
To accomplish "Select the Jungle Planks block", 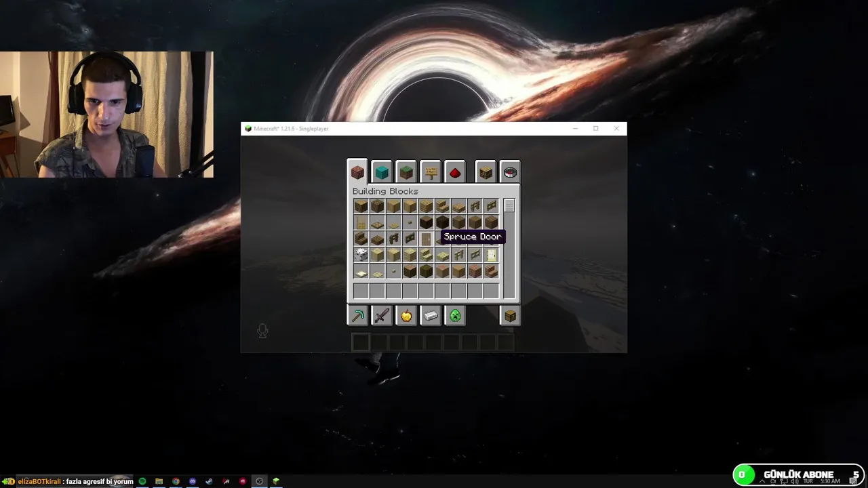I will (475, 271).
